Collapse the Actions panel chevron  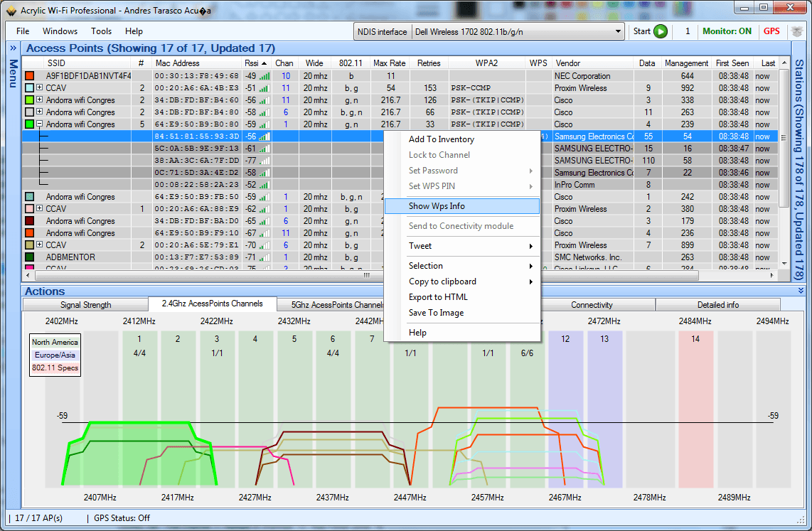pos(801,291)
